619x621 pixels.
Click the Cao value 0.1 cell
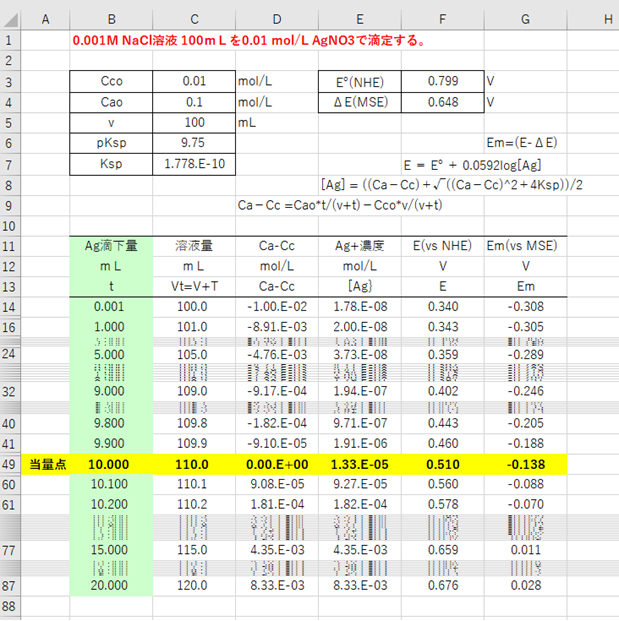[x=194, y=102]
